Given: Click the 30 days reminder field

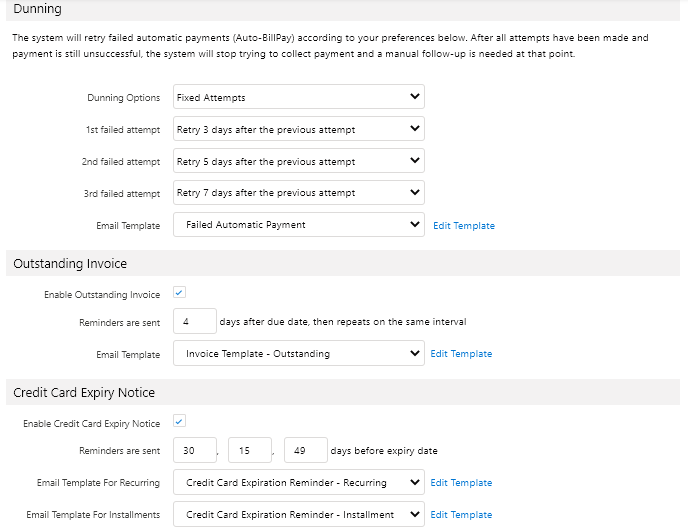Looking at the screenshot, I should (194, 450).
